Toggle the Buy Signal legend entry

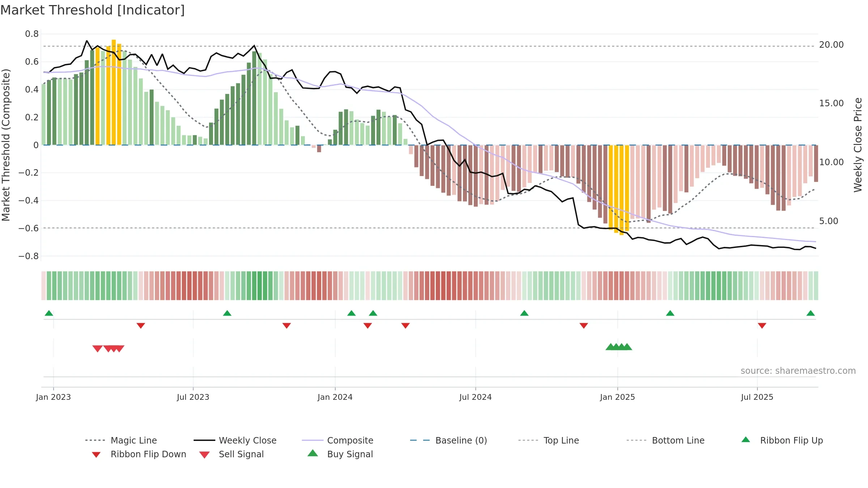coord(340,454)
